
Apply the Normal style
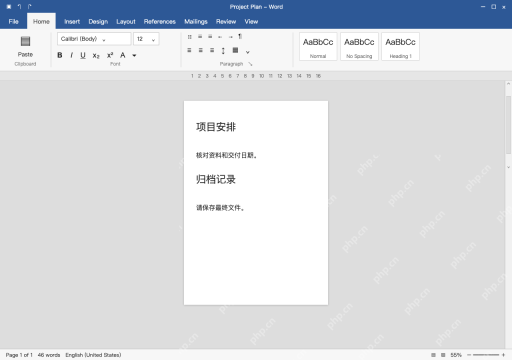coord(318,47)
